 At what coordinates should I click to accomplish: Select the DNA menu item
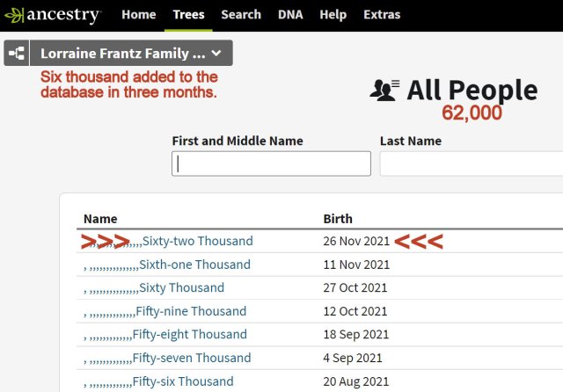(290, 15)
